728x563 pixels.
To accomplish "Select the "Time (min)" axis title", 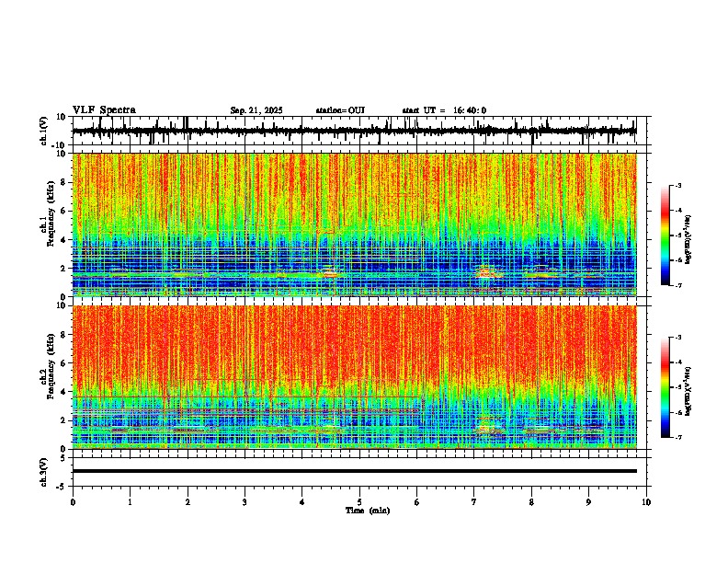I will tap(368, 511).
